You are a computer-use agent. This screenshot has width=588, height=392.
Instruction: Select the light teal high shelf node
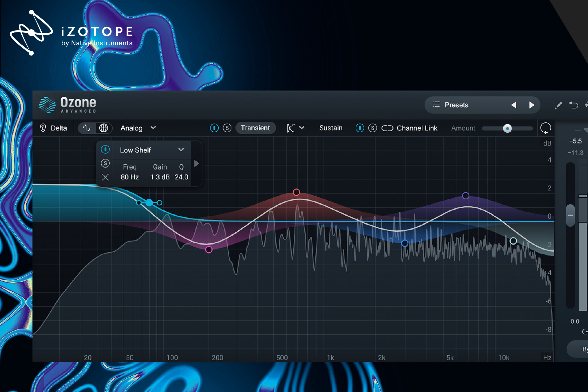tap(513, 241)
